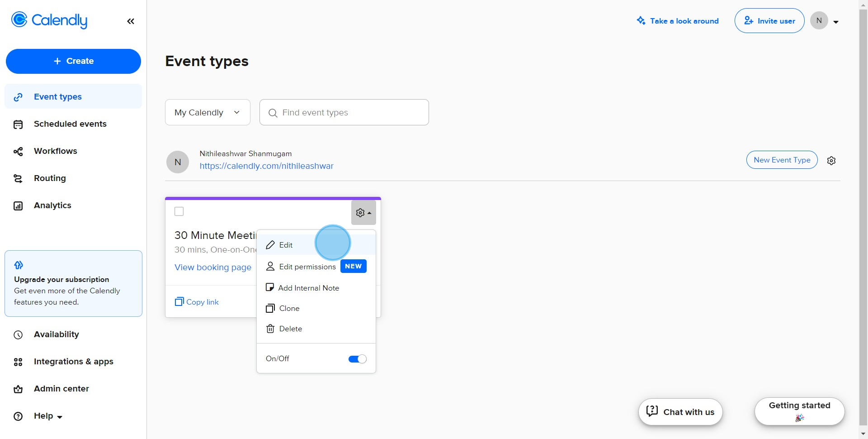Click the Availability clock icon
The height and width of the screenshot is (439, 868).
[18, 335]
